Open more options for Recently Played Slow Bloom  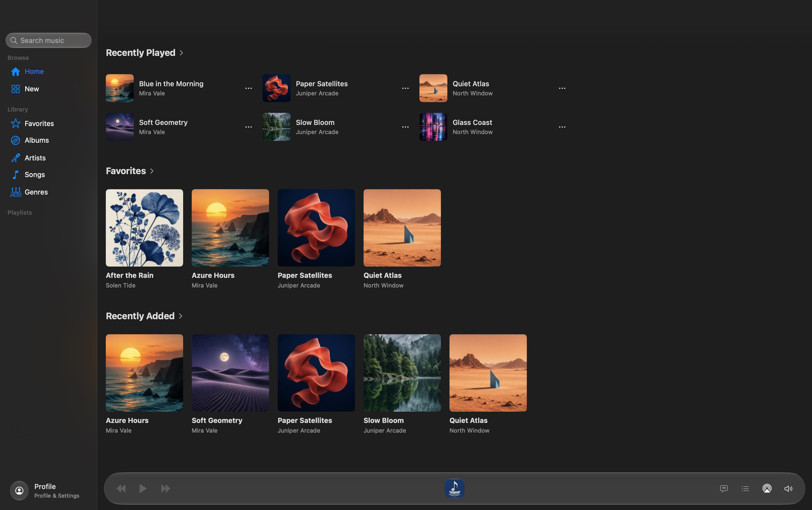point(405,127)
